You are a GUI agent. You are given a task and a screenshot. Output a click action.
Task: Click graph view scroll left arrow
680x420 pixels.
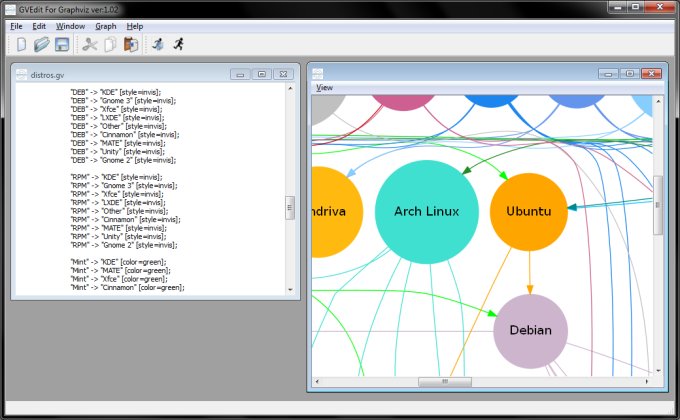pyautogui.click(x=317, y=381)
